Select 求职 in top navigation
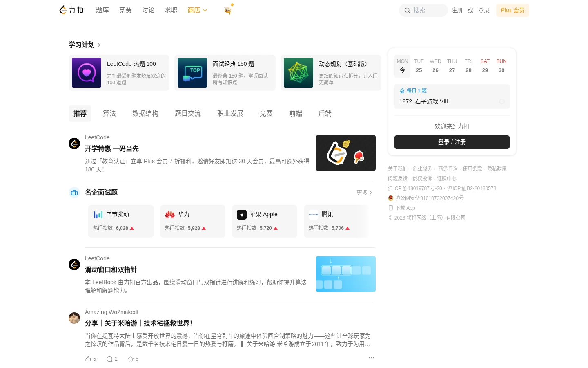588x368 pixels. point(171,10)
